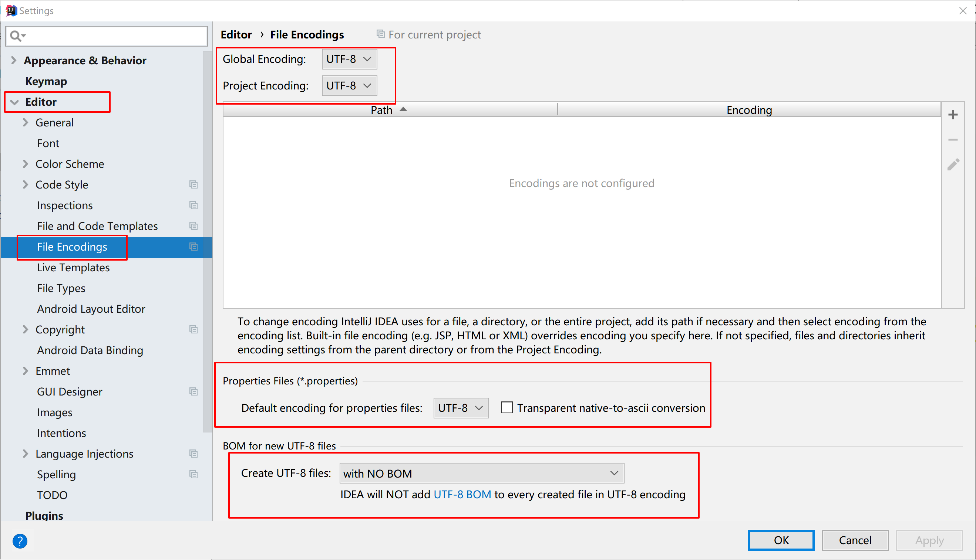Click the help question mark icon
The width and height of the screenshot is (976, 560).
(20, 541)
